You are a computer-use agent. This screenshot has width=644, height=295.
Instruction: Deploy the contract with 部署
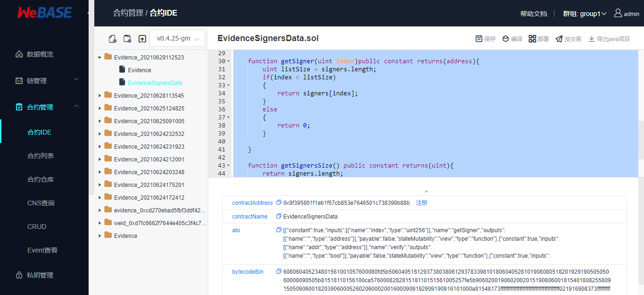pyautogui.click(x=539, y=39)
